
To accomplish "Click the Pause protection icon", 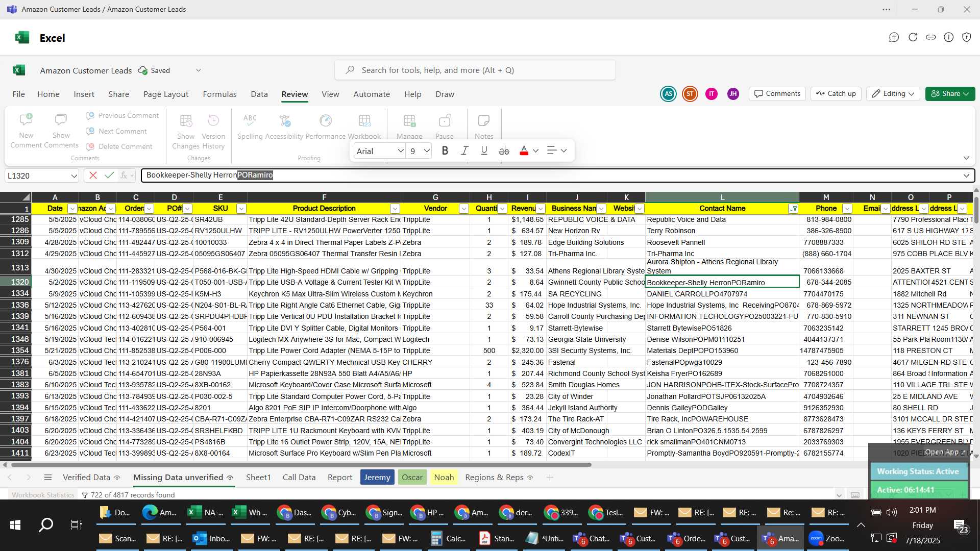I will click(x=445, y=121).
